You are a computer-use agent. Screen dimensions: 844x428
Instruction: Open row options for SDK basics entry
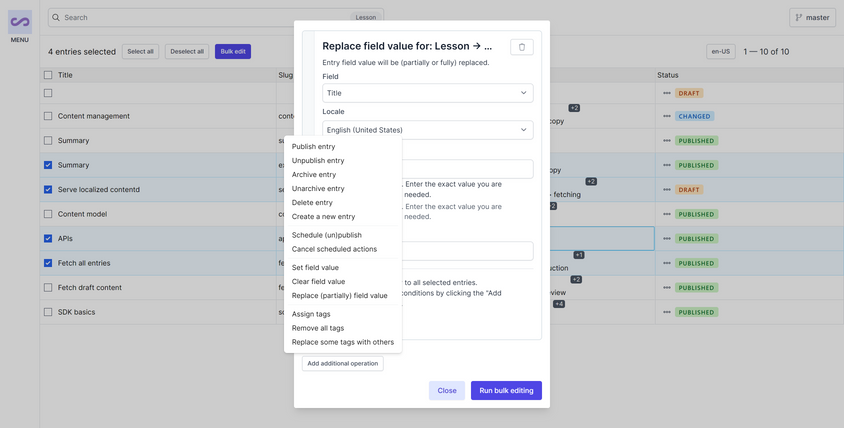(x=667, y=312)
